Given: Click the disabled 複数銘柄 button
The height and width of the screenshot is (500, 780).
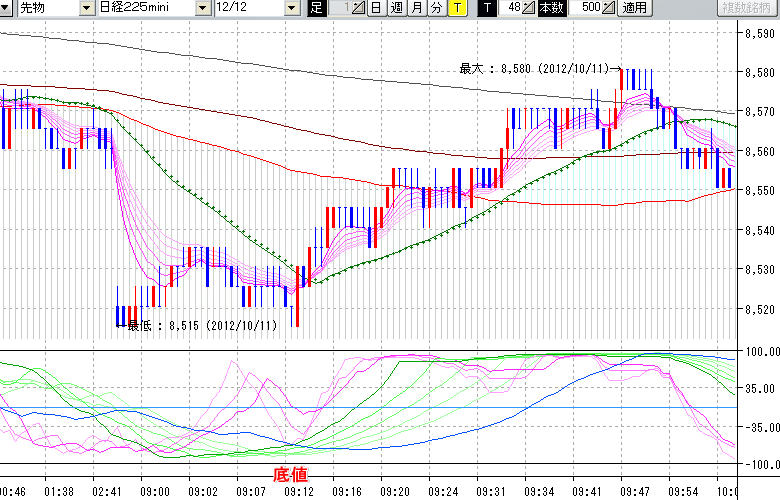Looking at the screenshot, I should pos(748,8).
